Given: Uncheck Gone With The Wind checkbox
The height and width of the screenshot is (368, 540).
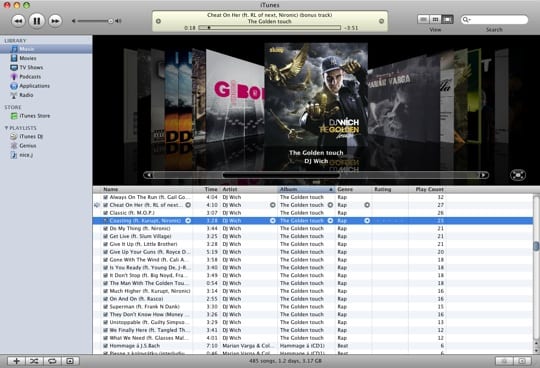Looking at the screenshot, I should click(x=105, y=260).
